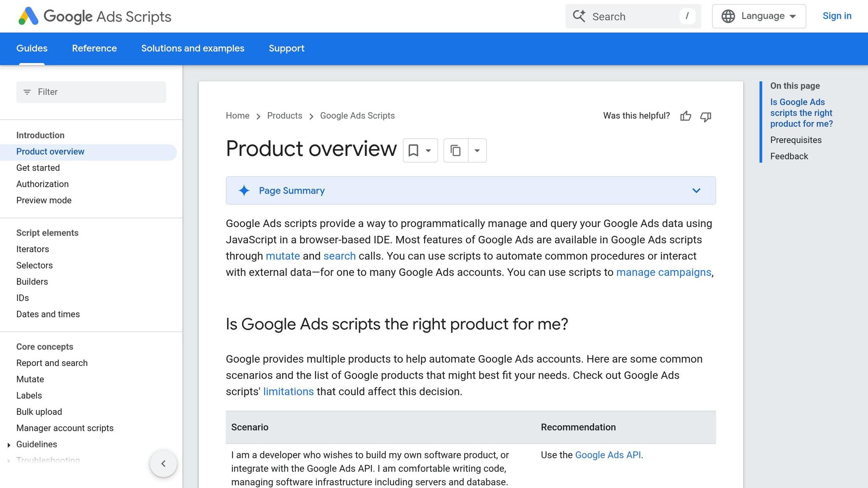Open the Language dropdown
Screen dimensions: 868x488
click(x=759, y=16)
